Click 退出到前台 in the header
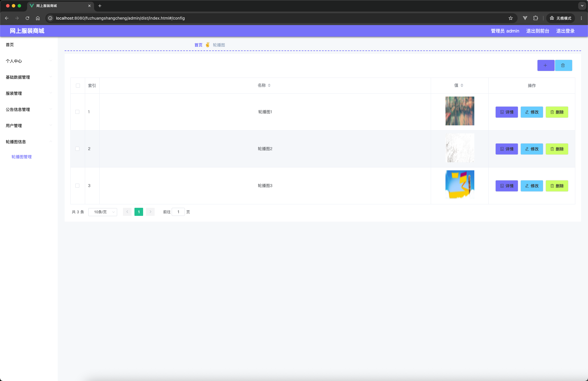Viewport: 588px width, 381px height. (538, 31)
